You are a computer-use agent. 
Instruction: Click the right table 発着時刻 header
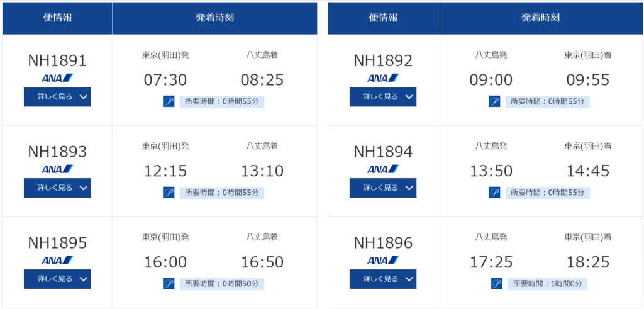540,18
